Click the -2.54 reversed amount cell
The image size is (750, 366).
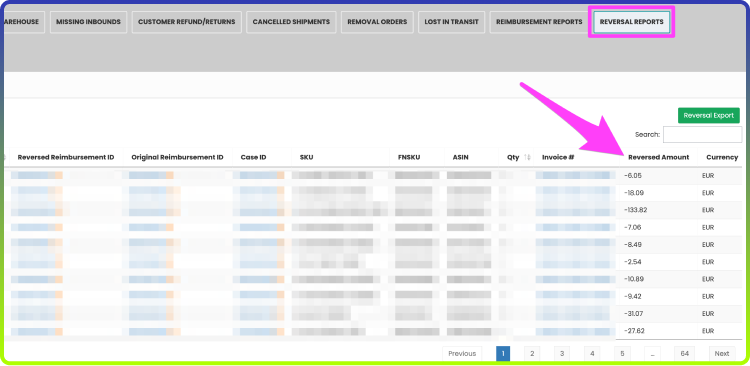pyautogui.click(x=633, y=262)
